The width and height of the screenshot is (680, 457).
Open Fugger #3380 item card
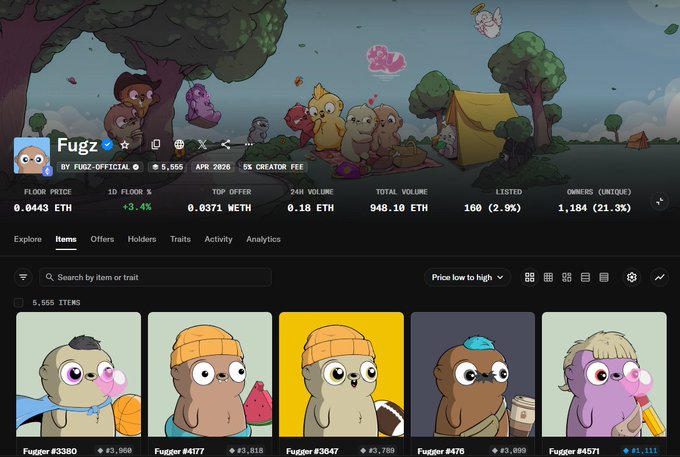[x=78, y=384]
